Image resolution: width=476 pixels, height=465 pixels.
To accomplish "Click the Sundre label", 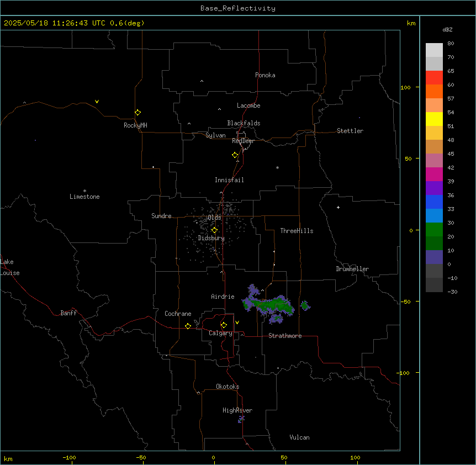I will pyautogui.click(x=161, y=216).
